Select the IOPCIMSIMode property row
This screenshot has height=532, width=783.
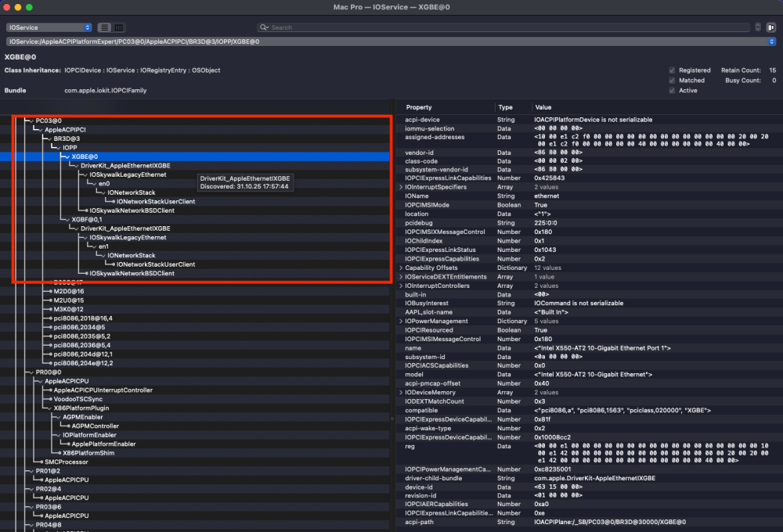click(590, 205)
